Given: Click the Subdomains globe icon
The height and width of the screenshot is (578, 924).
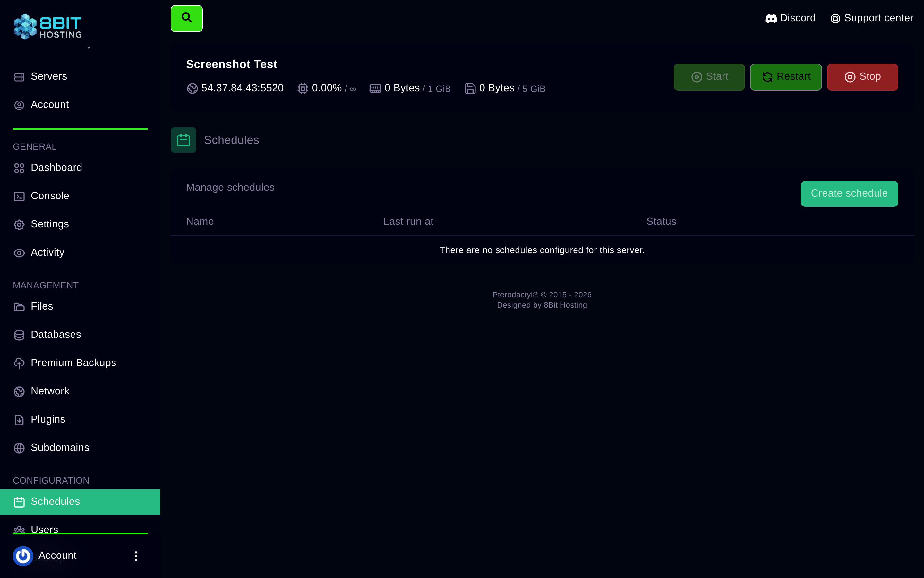Looking at the screenshot, I should click(x=19, y=448).
